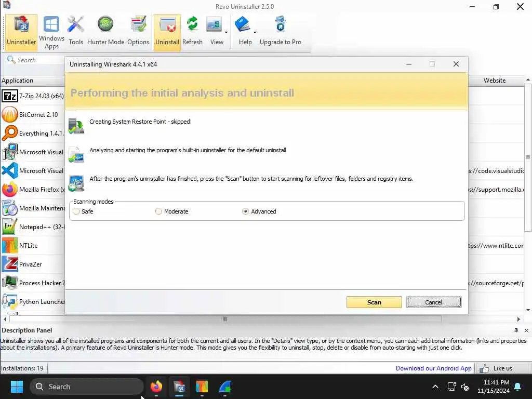
Task: Sort by Website column header
Action: click(x=496, y=81)
